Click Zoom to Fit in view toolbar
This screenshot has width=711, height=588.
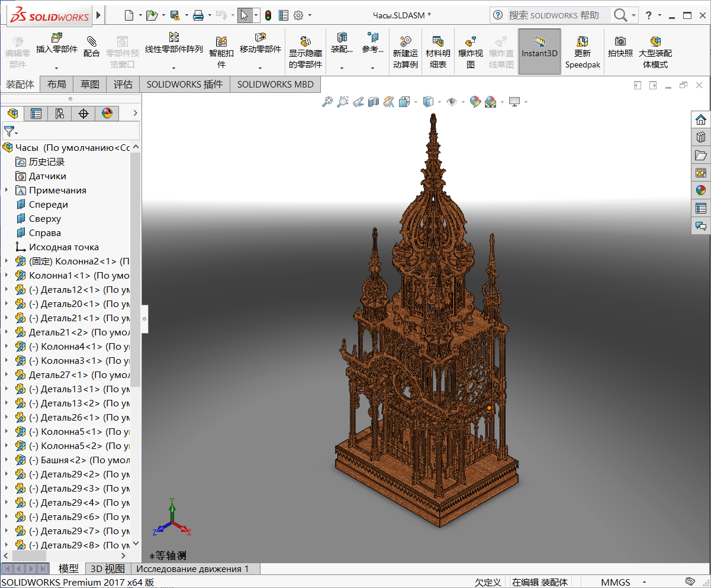point(327,102)
